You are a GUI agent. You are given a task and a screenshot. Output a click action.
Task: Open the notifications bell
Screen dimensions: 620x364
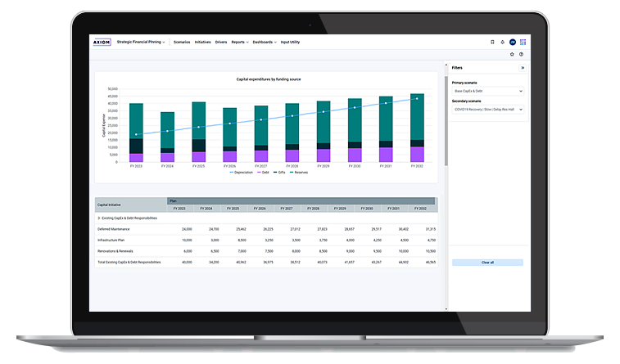point(502,41)
